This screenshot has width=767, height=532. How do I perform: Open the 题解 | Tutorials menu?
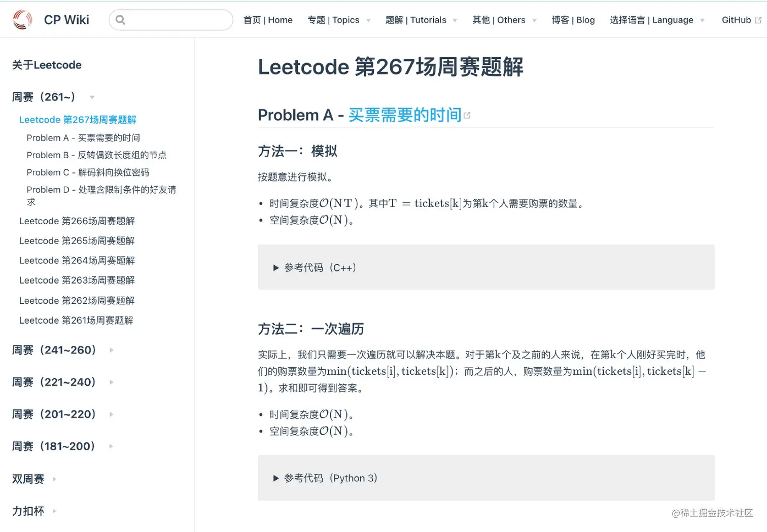(x=416, y=20)
